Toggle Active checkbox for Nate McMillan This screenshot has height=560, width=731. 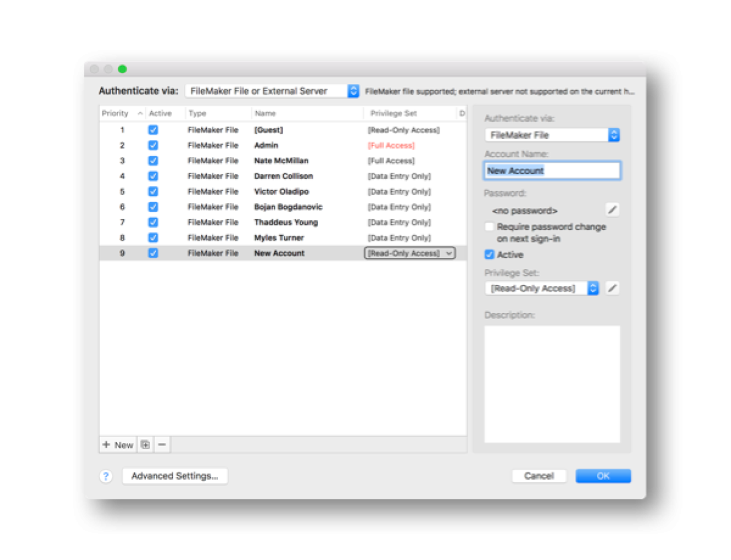tap(153, 161)
